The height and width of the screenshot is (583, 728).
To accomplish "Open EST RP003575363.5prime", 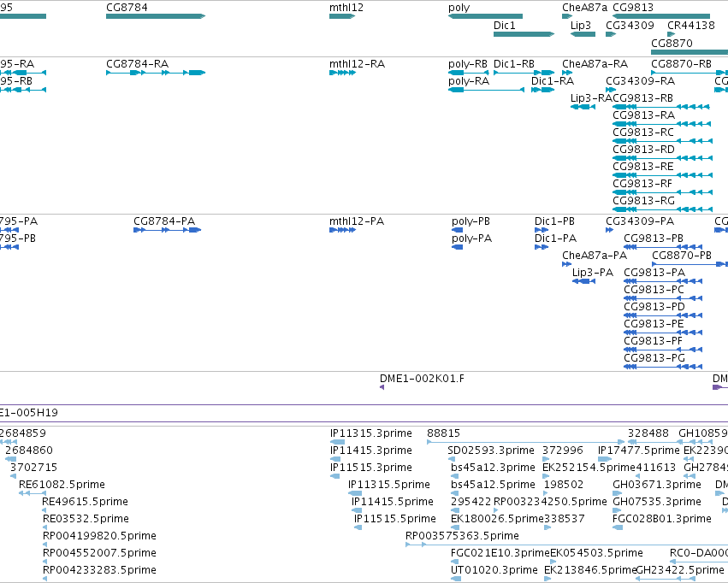I will click(x=566, y=545).
